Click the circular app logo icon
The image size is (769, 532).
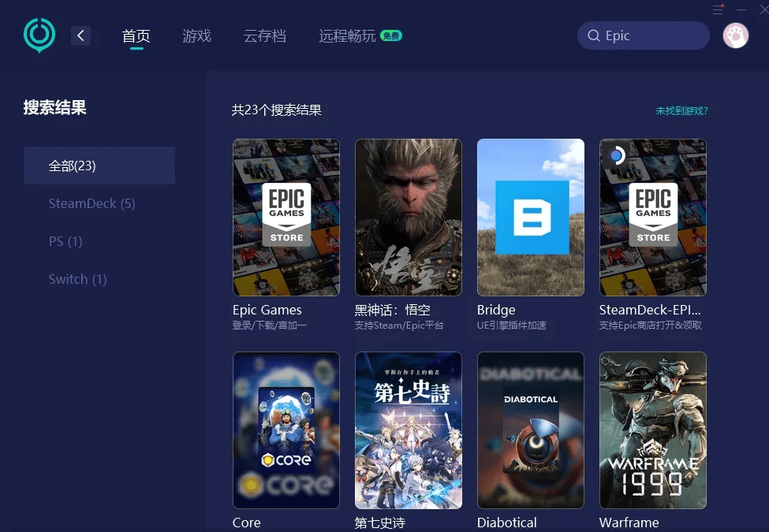[x=37, y=35]
